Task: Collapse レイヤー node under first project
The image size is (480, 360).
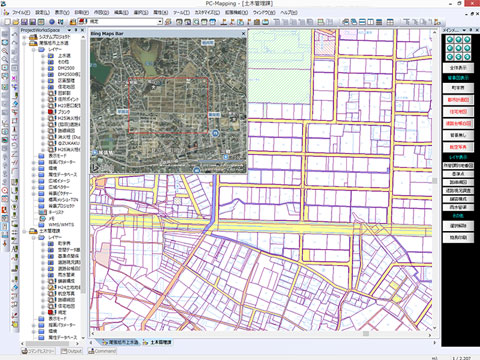Action: pyautogui.click(x=33, y=50)
